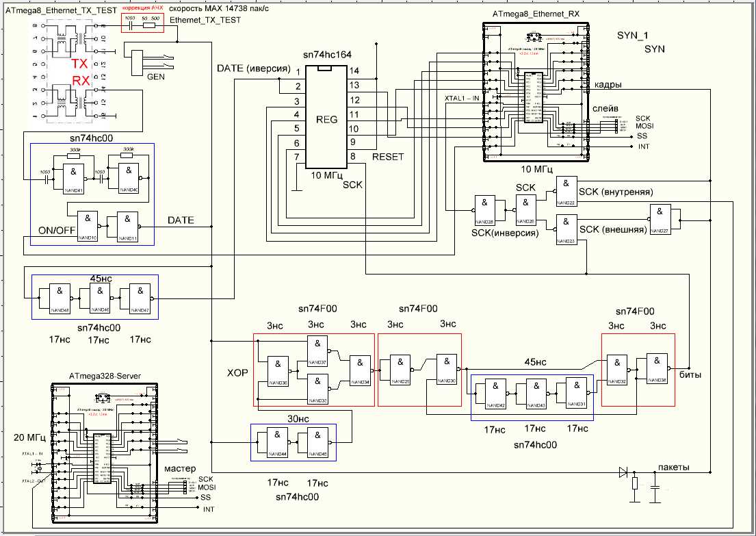Click the 'слейв' label
The image size is (756, 536).
click(x=605, y=109)
